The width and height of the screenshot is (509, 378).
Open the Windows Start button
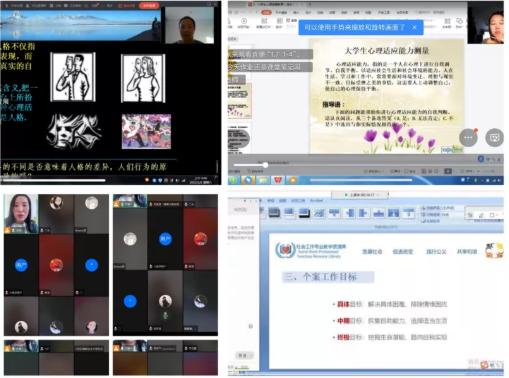point(233,180)
